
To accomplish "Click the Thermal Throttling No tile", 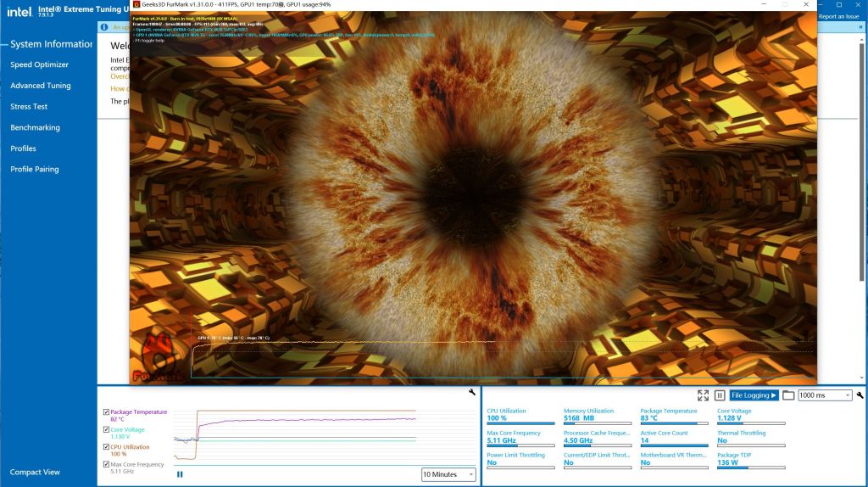I will 751,439.
